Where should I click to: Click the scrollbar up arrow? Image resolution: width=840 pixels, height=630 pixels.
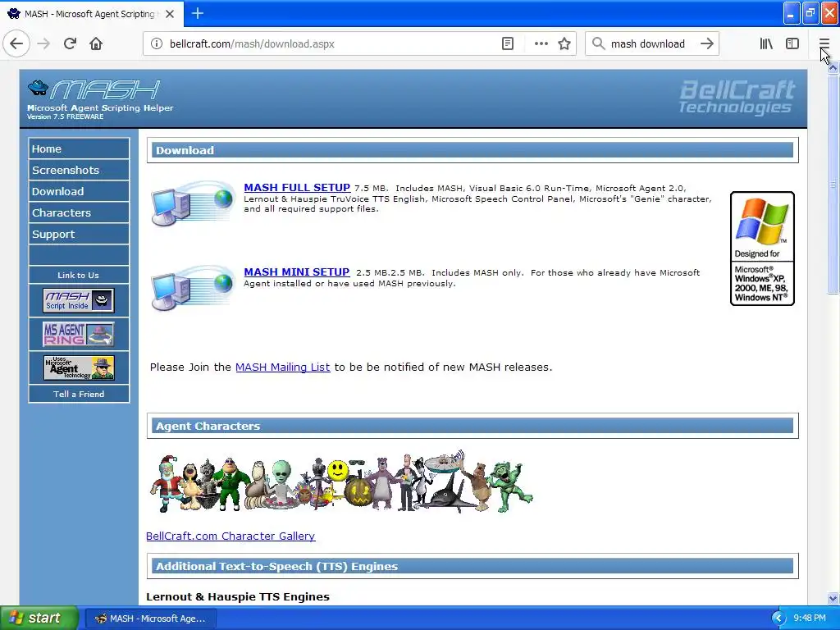coord(833,68)
